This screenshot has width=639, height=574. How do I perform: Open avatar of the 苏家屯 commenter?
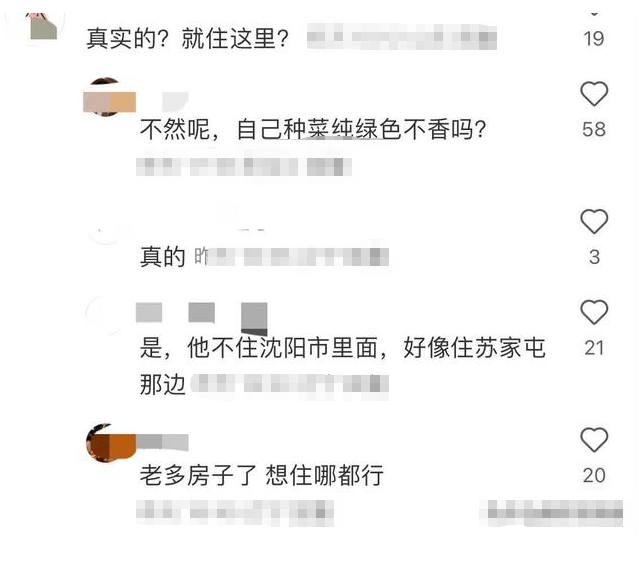[105, 316]
